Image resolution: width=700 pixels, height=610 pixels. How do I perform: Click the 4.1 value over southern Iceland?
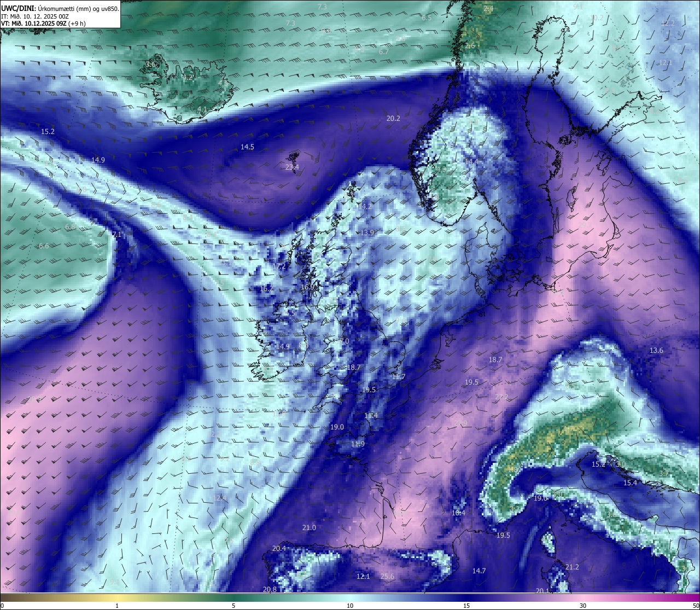[202, 109]
